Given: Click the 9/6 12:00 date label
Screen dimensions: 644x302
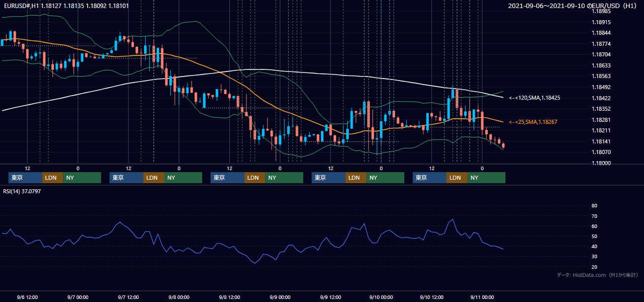Looking at the screenshot, I should (x=27, y=297).
